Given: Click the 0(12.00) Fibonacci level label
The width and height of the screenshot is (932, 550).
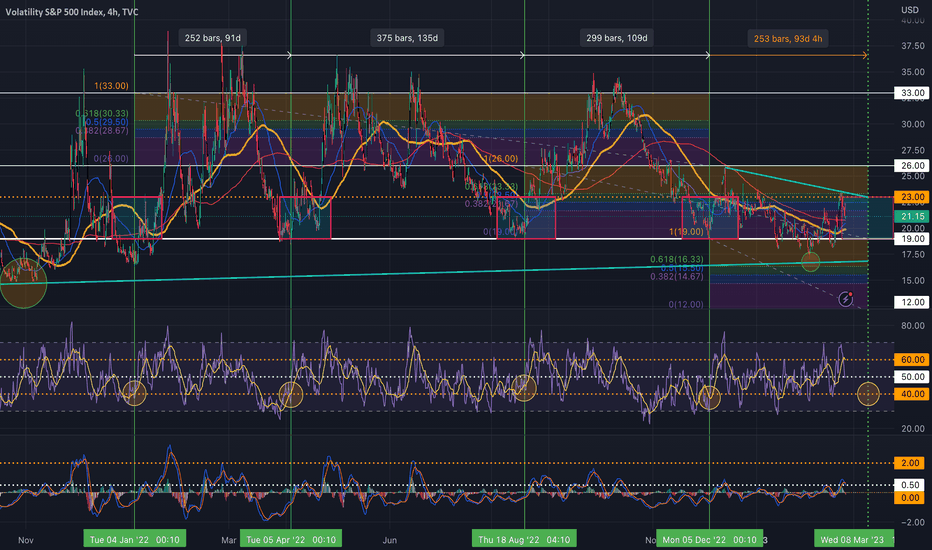Looking at the screenshot, I should pos(686,304).
